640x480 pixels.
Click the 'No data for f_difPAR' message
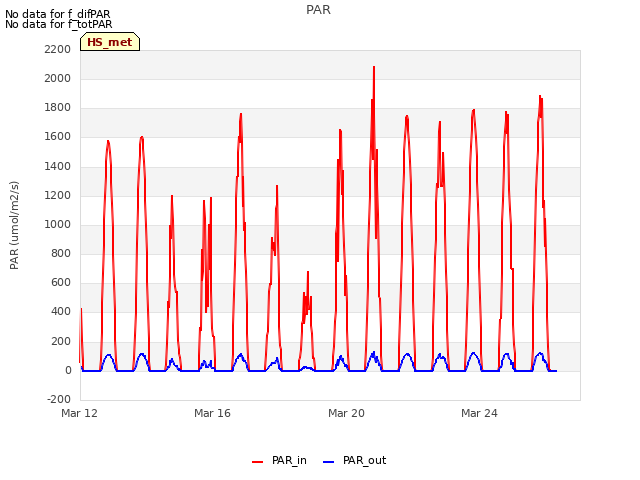(x=58, y=14)
